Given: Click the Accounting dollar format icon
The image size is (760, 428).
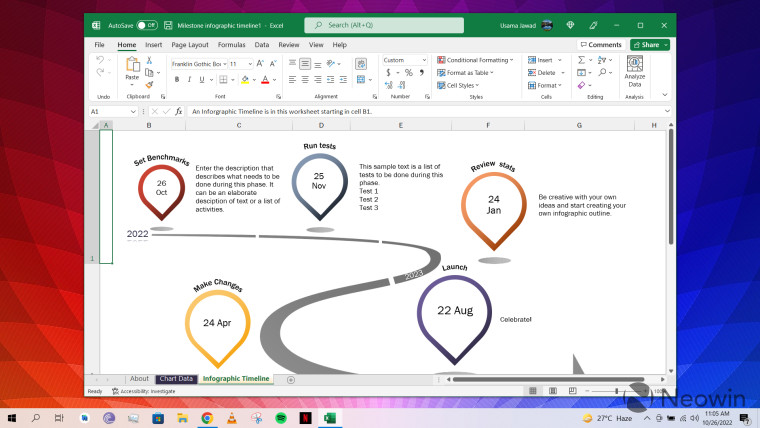Looking at the screenshot, I should tap(388, 73).
